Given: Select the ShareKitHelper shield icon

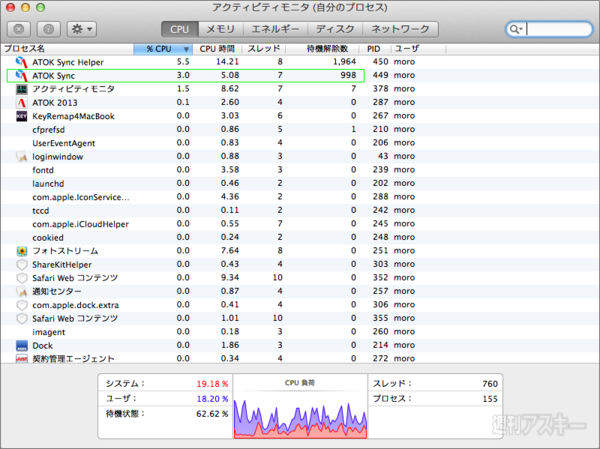Looking at the screenshot, I should (x=22, y=265).
